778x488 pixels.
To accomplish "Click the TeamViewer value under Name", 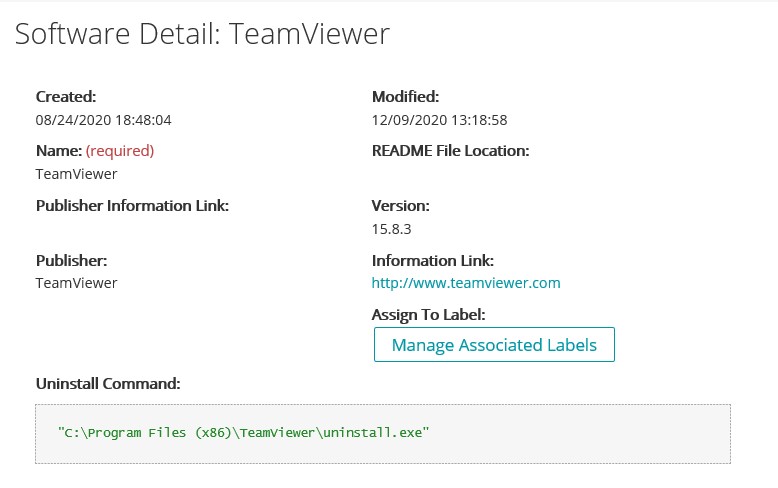I will (76, 174).
